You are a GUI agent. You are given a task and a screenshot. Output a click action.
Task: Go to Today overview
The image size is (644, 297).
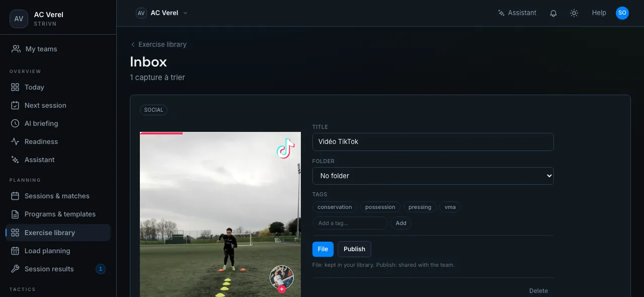point(58,87)
